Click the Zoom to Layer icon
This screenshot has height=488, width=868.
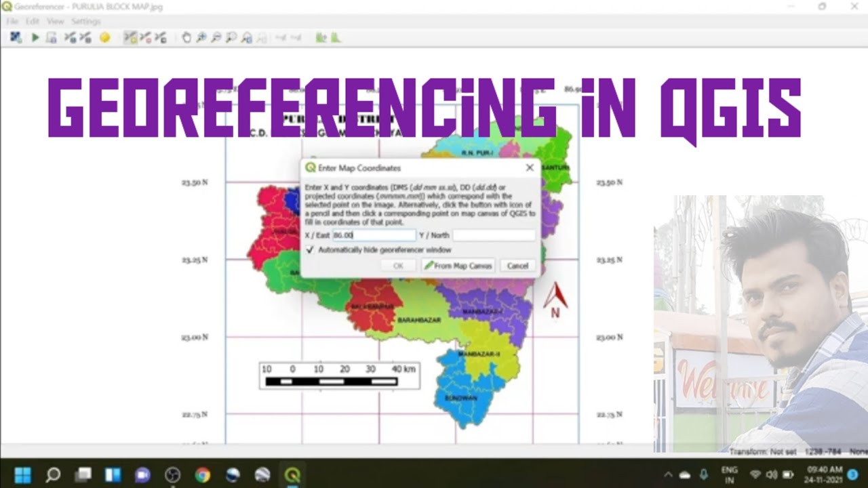coord(232,37)
